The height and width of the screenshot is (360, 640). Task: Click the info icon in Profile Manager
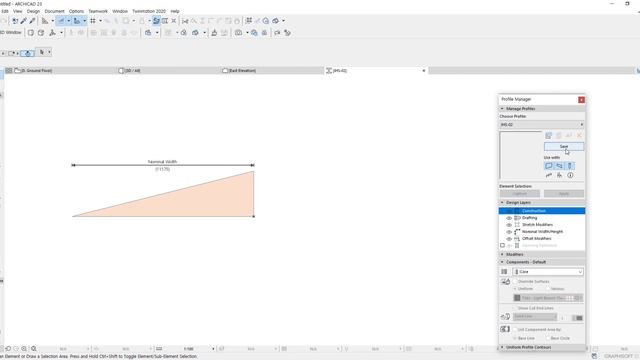point(570,175)
